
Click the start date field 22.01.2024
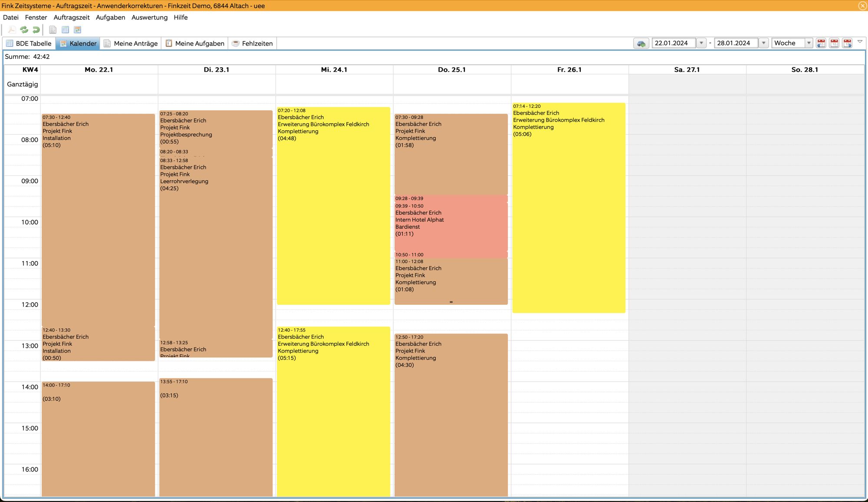pos(674,43)
